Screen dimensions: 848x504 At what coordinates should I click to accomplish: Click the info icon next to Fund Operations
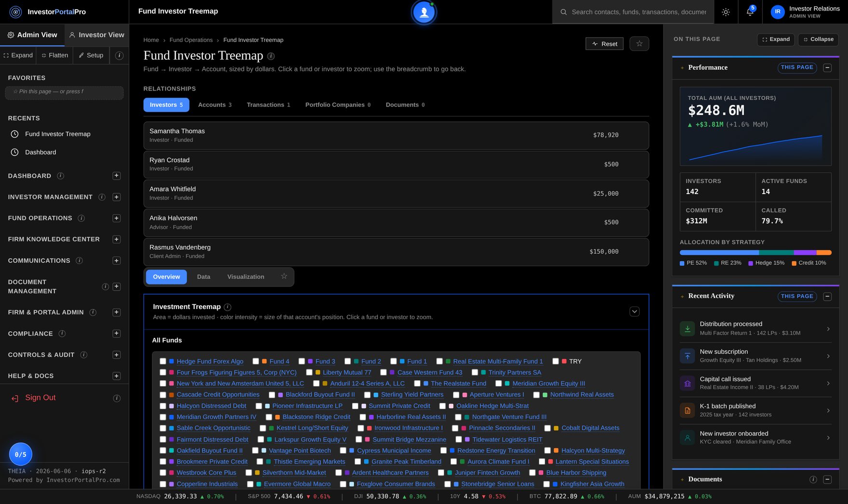(81, 218)
